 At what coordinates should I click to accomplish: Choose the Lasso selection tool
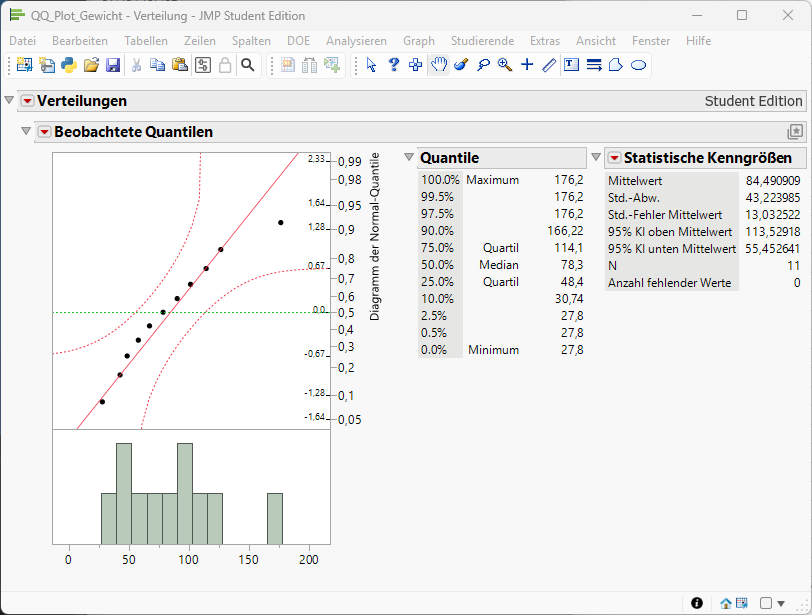(483, 65)
